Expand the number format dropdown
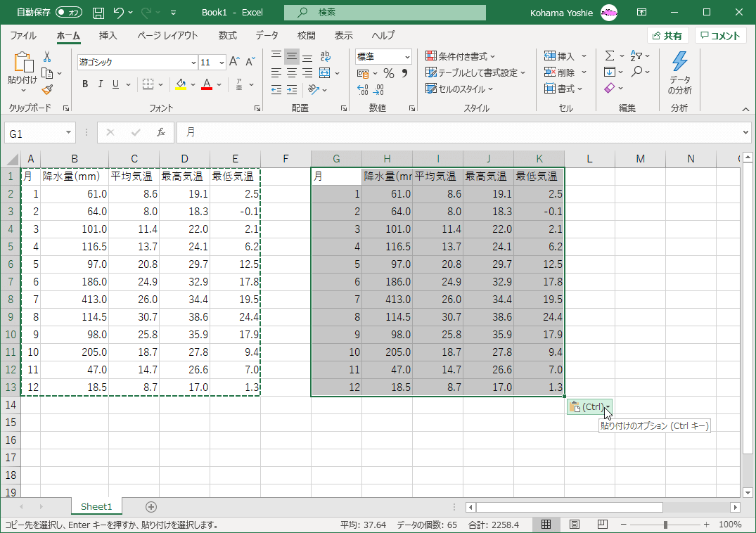Screen dimensions: 756x533 pyautogui.click(x=407, y=57)
